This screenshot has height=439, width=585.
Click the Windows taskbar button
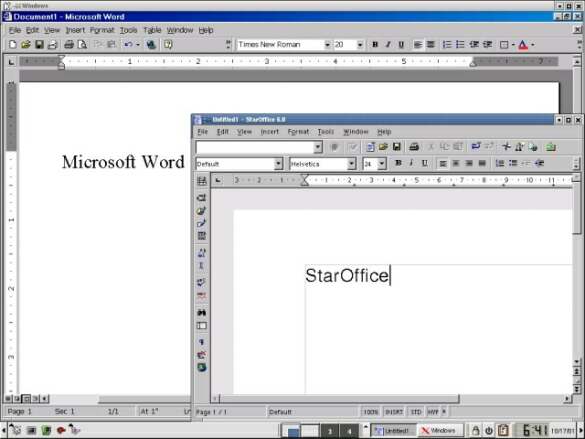439,430
